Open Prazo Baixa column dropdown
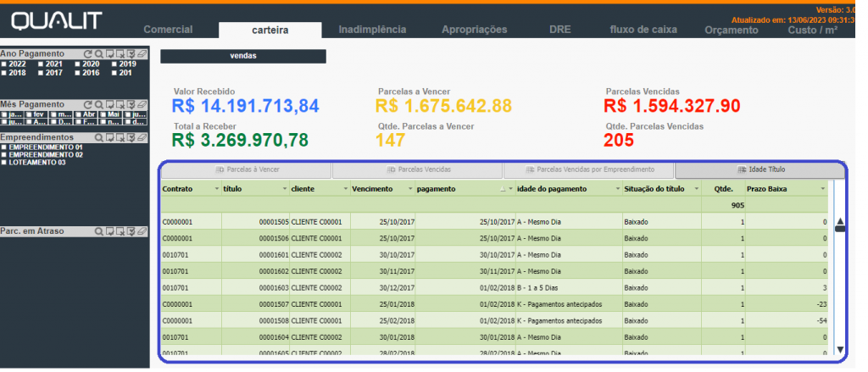This screenshot has height=372, width=868. pos(823,190)
